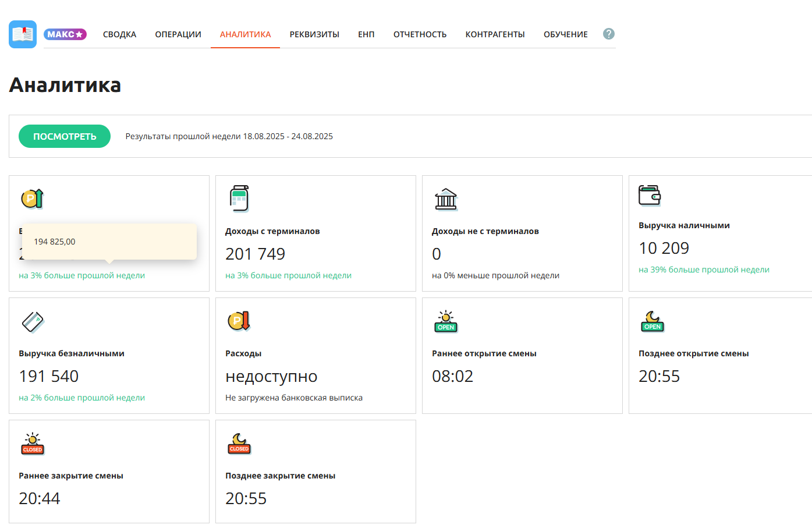
Task: Click the Позднее закрытие смены label
Action: (280, 476)
